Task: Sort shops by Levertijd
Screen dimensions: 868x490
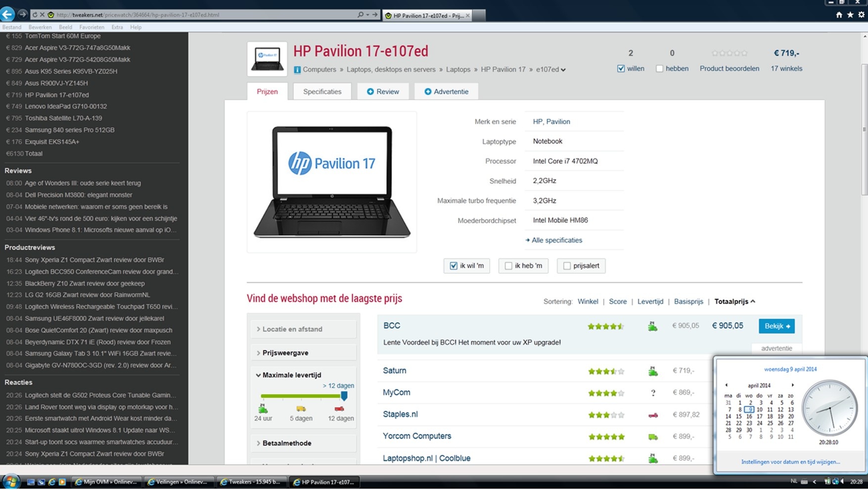Action: pyautogui.click(x=650, y=301)
